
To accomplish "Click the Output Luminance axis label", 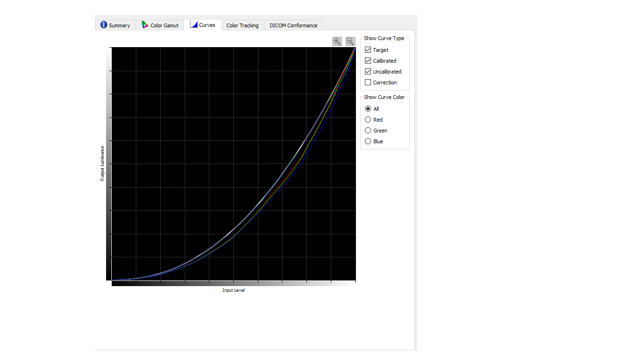I will [102, 164].
